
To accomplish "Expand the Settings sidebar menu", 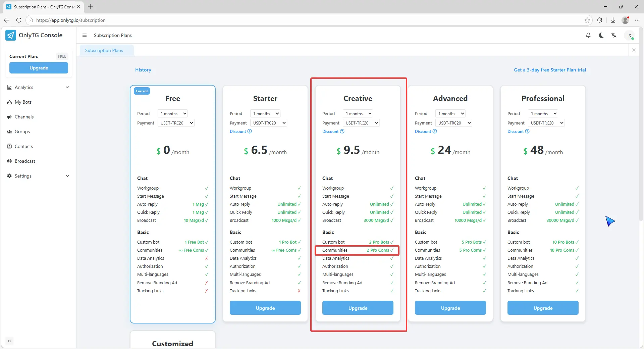I will 38,176.
